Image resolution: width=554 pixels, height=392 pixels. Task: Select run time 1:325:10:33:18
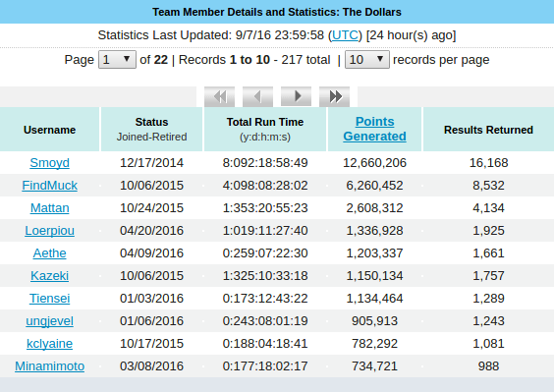265,276
